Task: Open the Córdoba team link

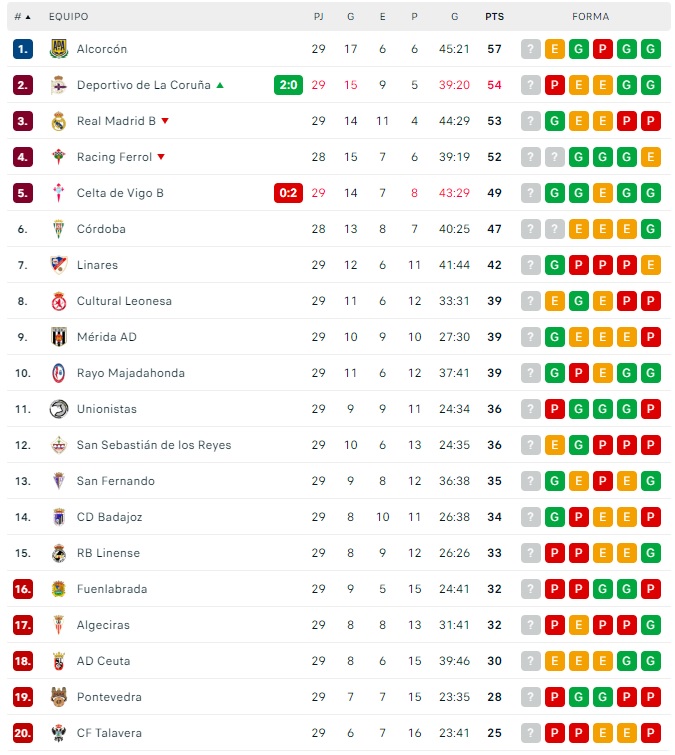Action: [x=101, y=229]
